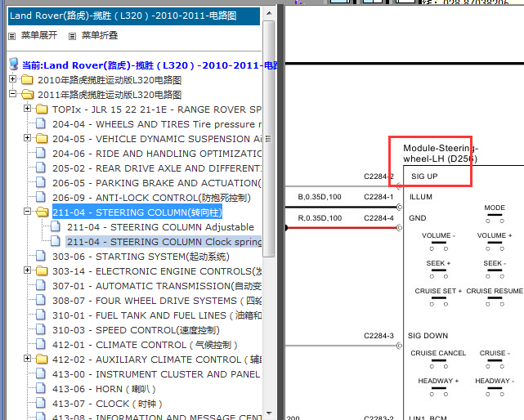The height and width of the screenshot is (420, 524).
Task: Expand the 204-05 Vehicle Dynamic Suspension node
Action: [x=28, y=138]
